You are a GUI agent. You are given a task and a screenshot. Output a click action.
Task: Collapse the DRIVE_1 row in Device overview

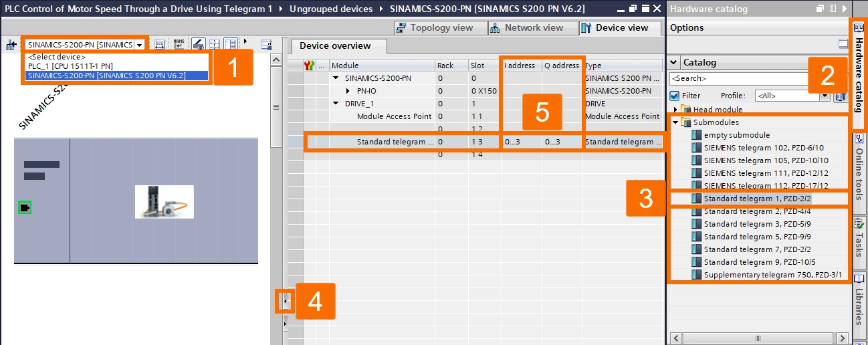point(336,104)
